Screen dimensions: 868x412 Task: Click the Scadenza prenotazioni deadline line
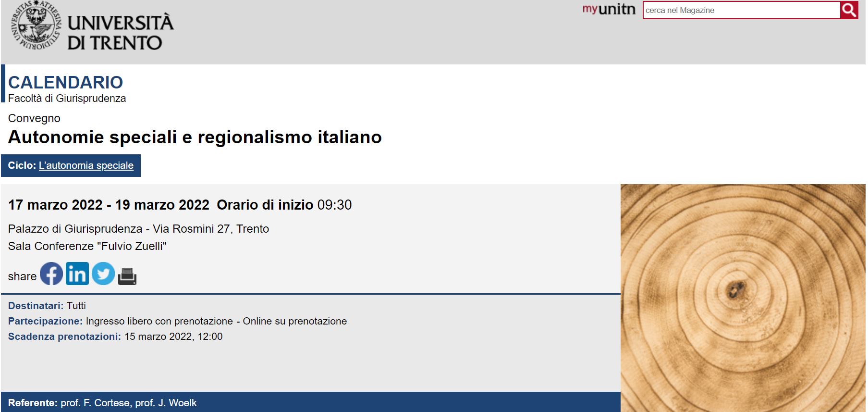(x=115, y=337)
